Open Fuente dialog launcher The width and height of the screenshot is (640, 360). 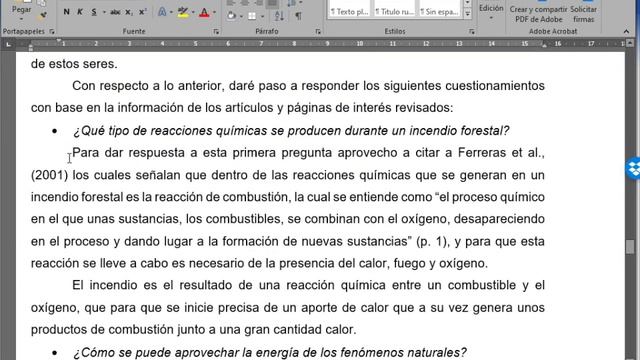tap(216, 31)
